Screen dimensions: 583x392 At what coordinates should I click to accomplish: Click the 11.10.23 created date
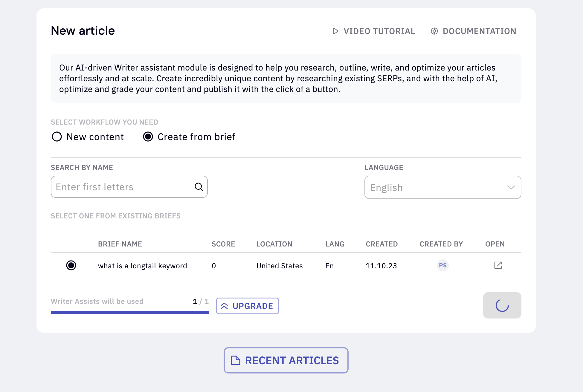pos(381,266)
